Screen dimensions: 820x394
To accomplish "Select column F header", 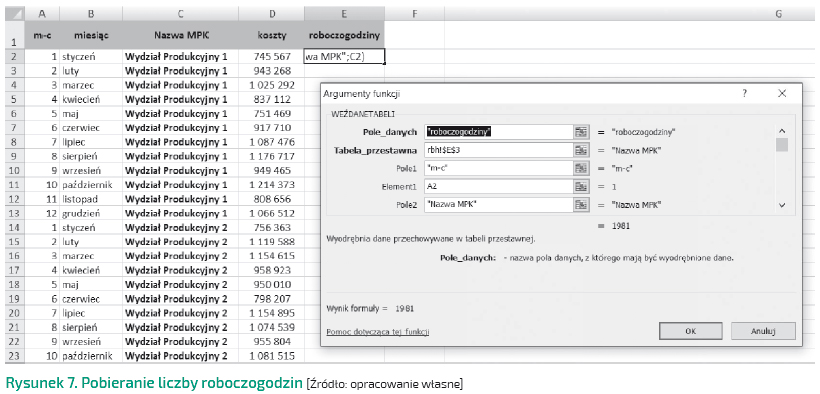I will (x=414, y=14).
